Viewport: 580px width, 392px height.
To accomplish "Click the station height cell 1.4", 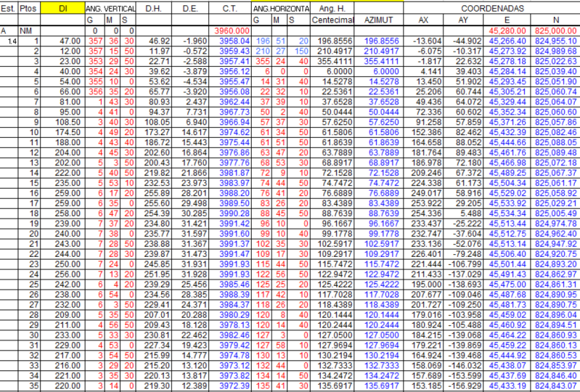I will pos(12,41).
